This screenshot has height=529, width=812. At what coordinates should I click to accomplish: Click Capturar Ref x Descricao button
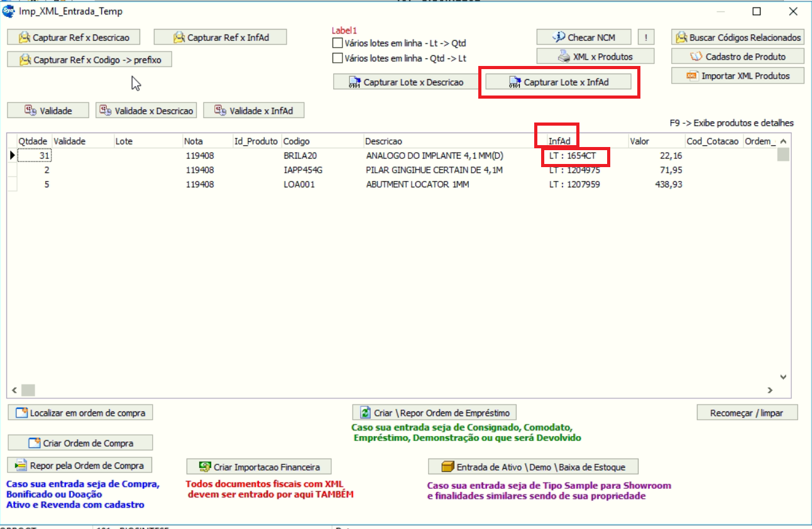pos(74,38)
